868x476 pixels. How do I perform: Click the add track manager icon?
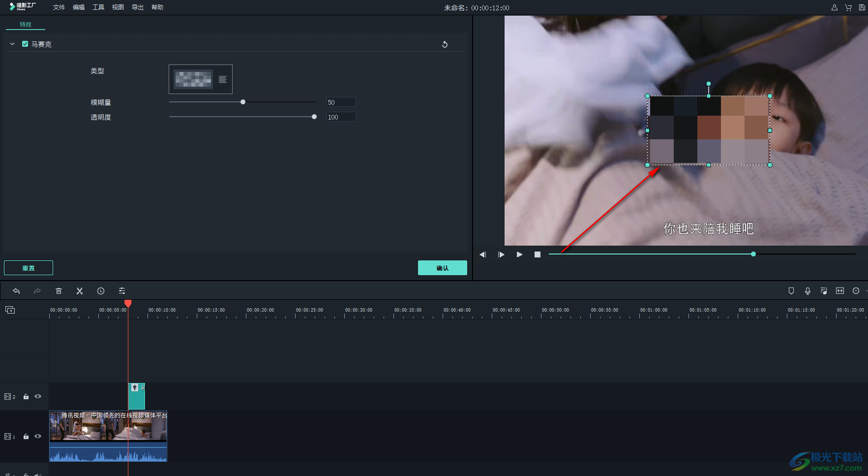pyautogui.click(x=10, y=310)
